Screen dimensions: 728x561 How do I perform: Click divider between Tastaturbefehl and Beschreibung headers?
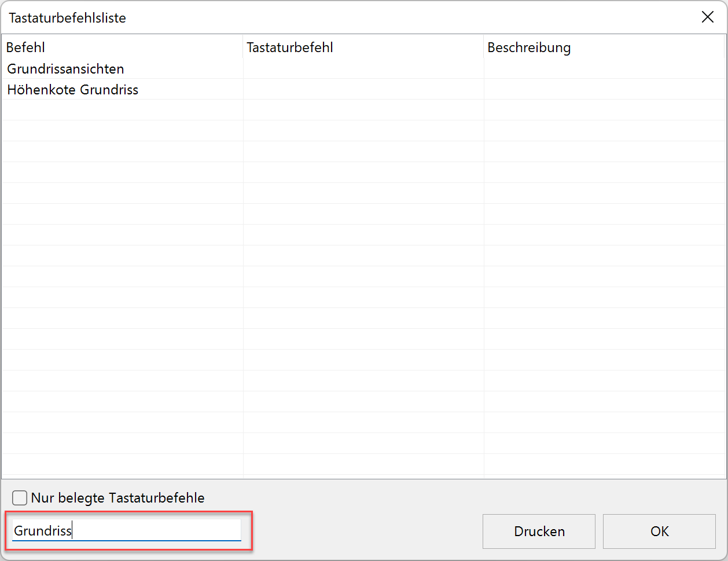pyautogui.click(x=484, y=47)
